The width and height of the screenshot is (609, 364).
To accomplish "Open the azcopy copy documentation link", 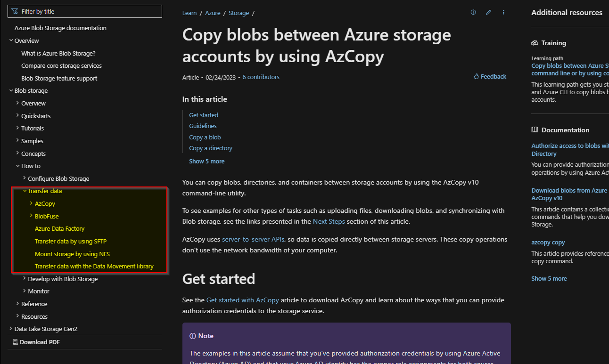I will click(548, 242).
